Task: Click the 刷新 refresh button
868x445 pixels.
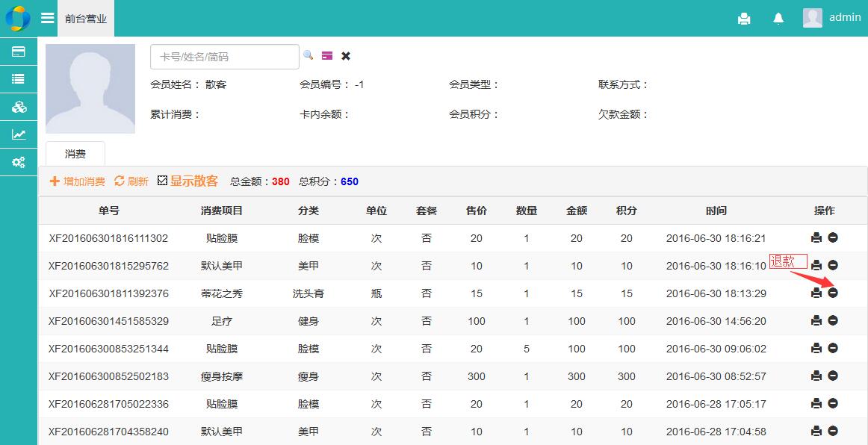Action: (x=131, y=181)
